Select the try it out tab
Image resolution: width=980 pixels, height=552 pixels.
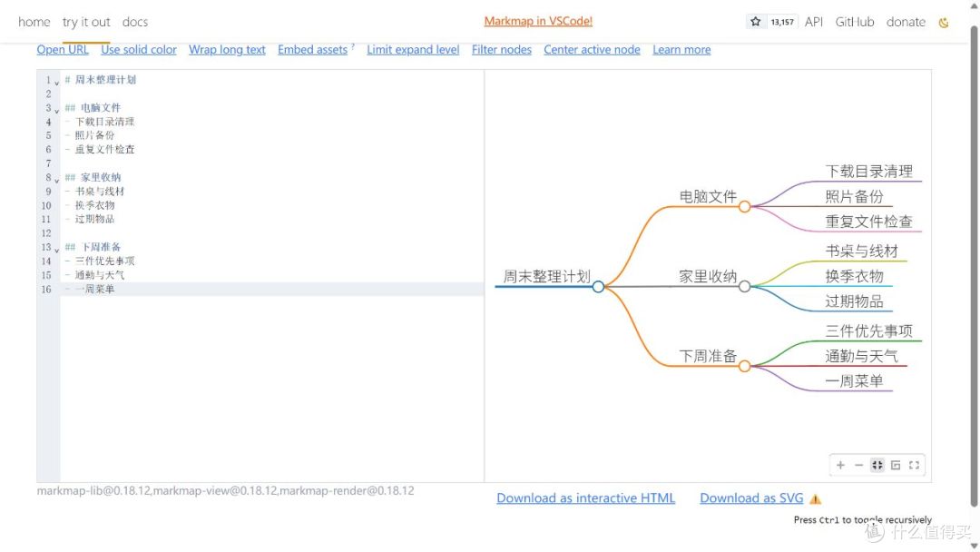pos(86,22)
